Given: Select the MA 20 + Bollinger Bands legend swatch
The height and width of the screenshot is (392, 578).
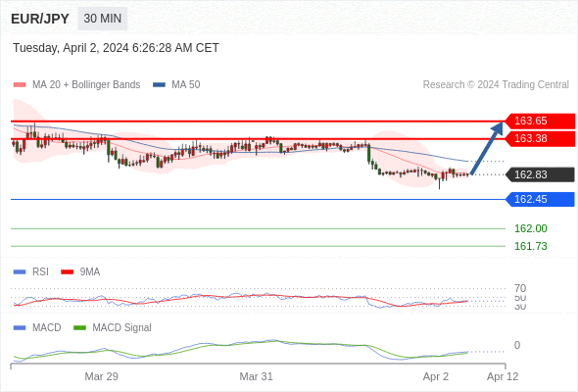Looking at the screenshot, I should tap(20, 85).
